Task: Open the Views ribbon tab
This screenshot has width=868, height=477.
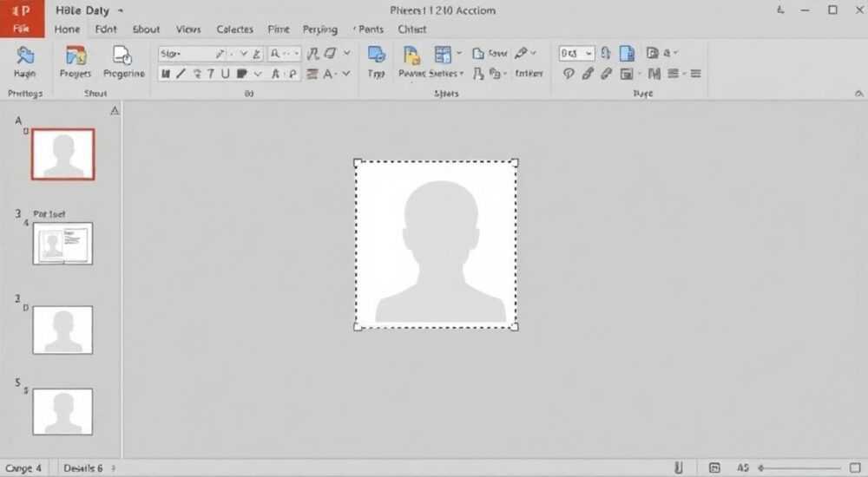Action: (188, 29)
